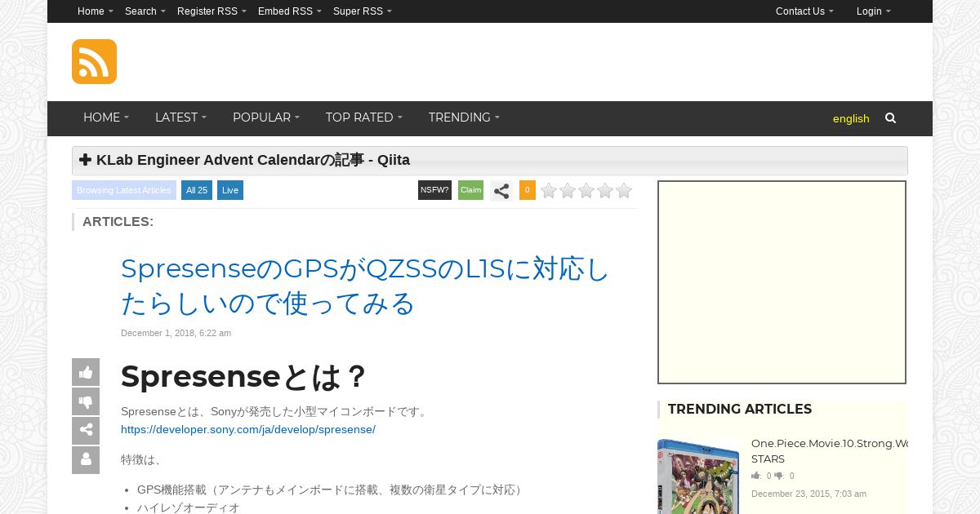Click the ハイレゾオーディオ bullet item
Screen dimensions: 980x514
tap(189, 507)
